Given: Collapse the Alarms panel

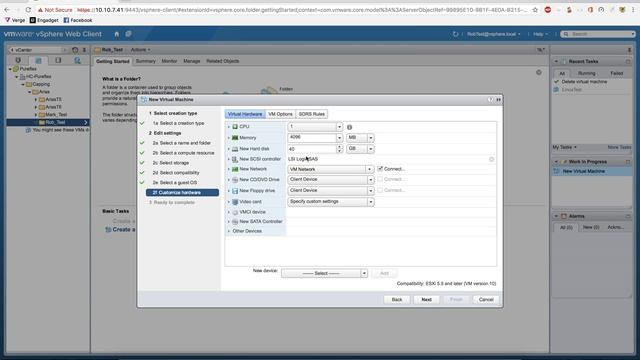Looking at the screenshot, I should coord(556,216).
